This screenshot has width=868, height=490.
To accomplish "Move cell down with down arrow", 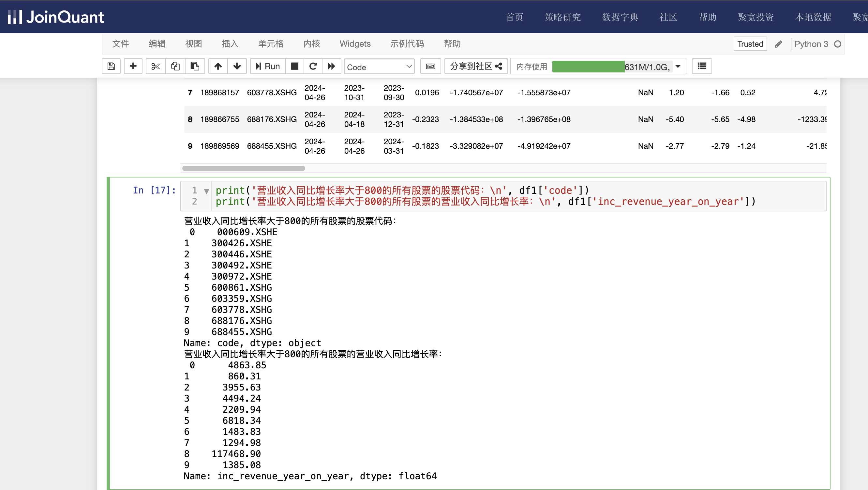I will (x=237, y=66).
